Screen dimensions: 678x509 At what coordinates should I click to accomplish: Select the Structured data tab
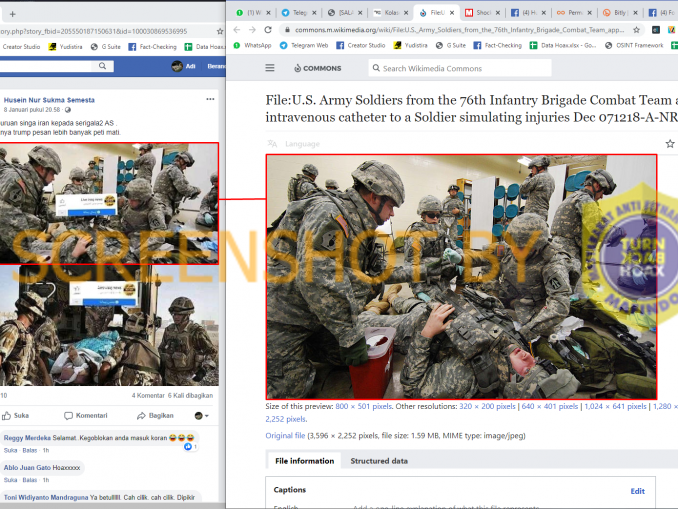pos(379,461)
